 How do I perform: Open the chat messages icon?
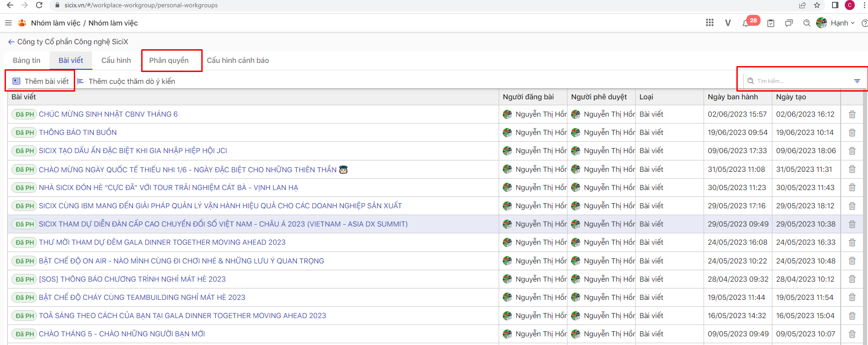point(789,23)
